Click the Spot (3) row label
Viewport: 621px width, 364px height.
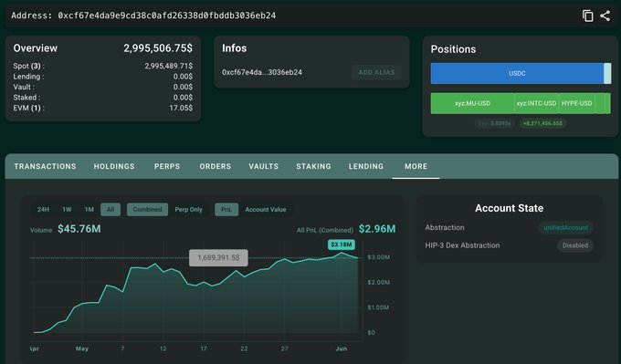[28, 66]
